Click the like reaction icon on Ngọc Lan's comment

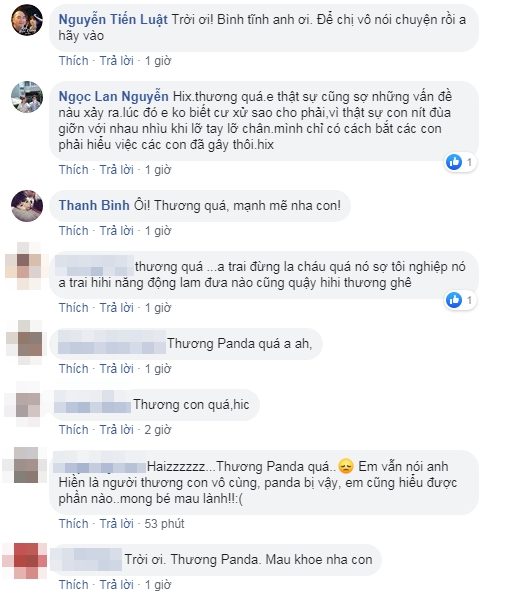point(454,162)
